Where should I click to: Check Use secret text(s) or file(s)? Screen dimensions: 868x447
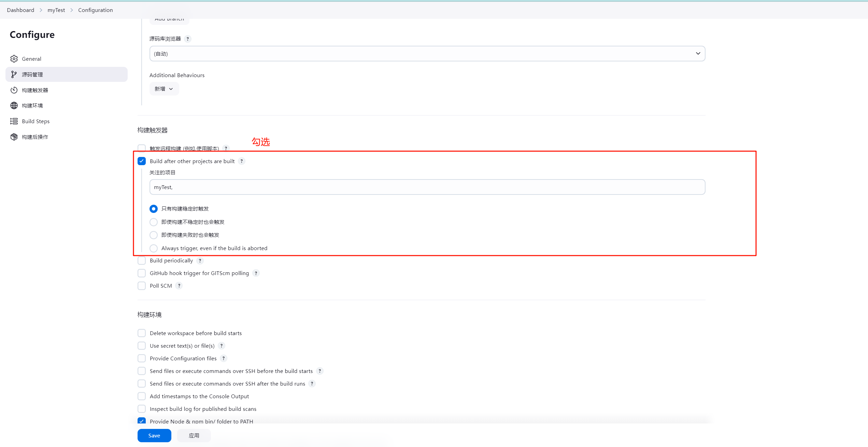(x=142, y=346)
